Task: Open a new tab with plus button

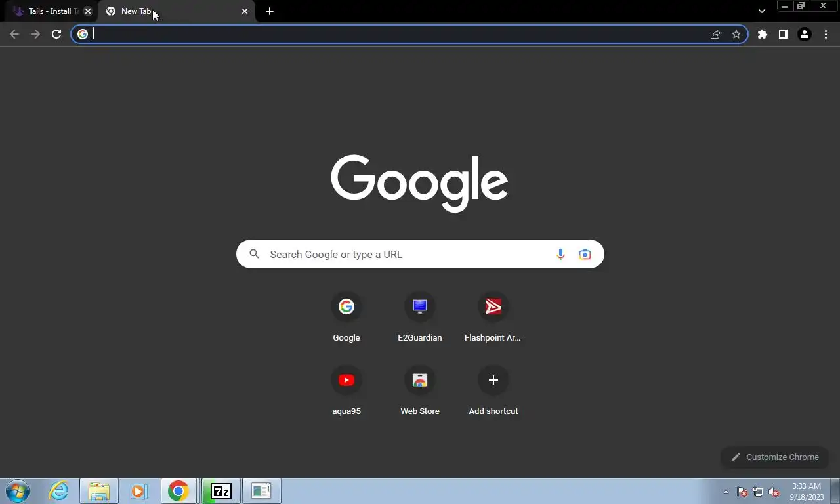Action: pyautogui.click(x=270, y=11)
